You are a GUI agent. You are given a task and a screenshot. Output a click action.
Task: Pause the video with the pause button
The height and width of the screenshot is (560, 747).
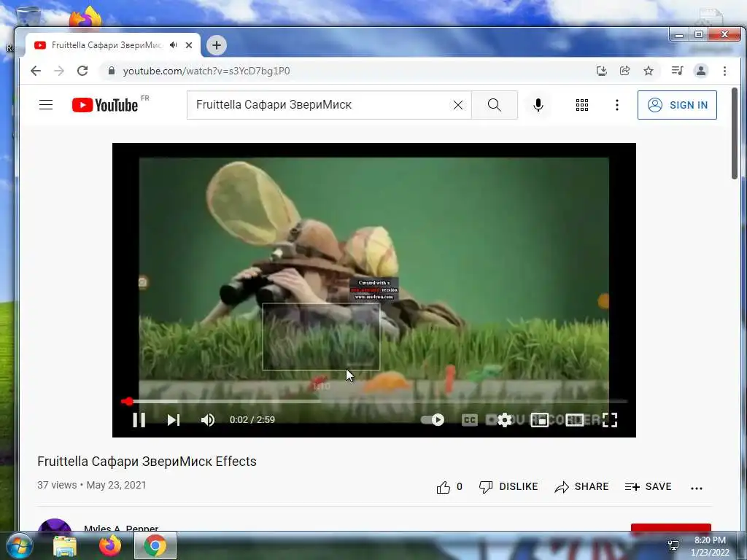[x=139, y=419]
